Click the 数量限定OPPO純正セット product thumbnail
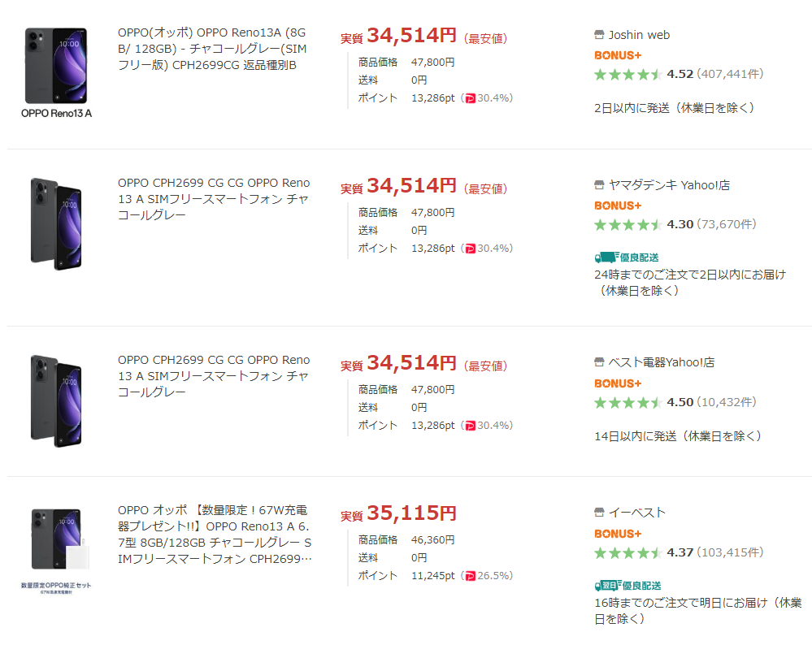Viewport: 812px width, 645px height. (56, 551)
